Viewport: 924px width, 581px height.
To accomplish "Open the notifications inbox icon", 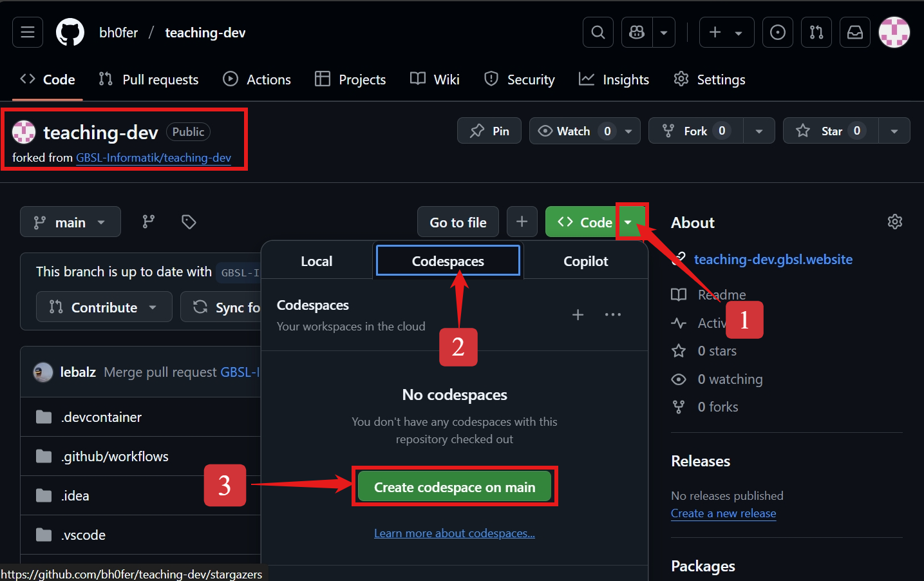I will (x=854, y=32).
